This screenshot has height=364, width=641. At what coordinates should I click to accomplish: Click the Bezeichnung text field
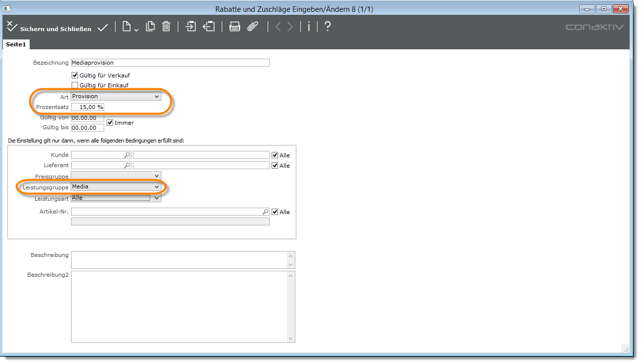[170, 63]
